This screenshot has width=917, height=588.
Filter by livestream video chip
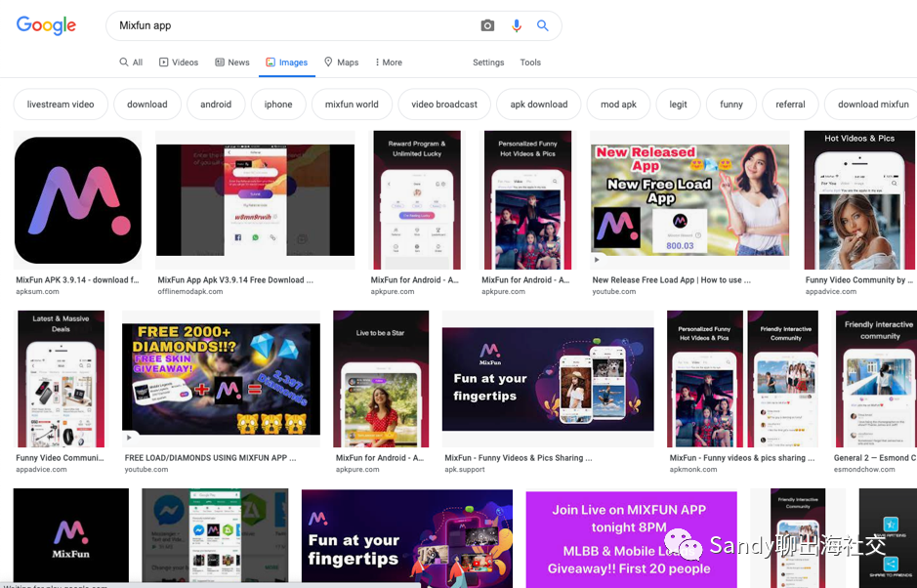[61, 105]
